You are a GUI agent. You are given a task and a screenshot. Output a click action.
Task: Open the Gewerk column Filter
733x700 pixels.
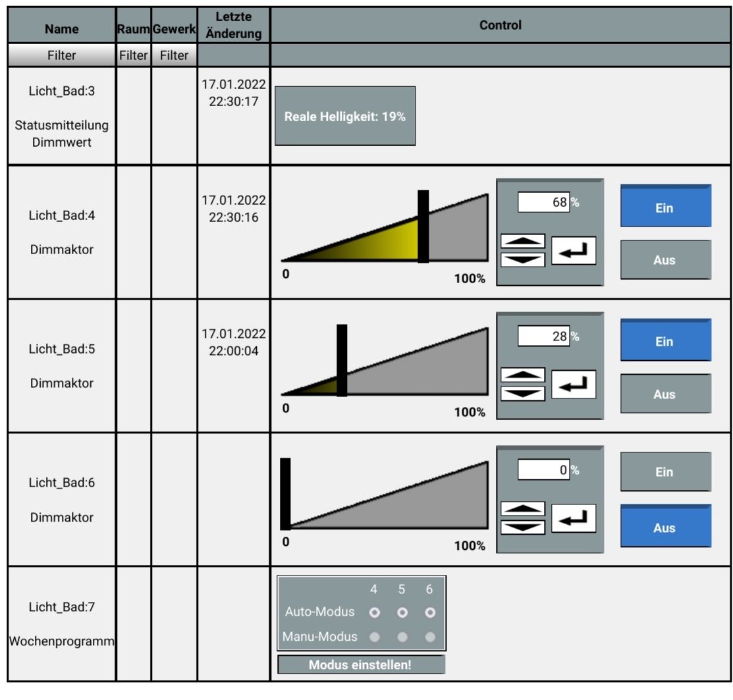174,55
